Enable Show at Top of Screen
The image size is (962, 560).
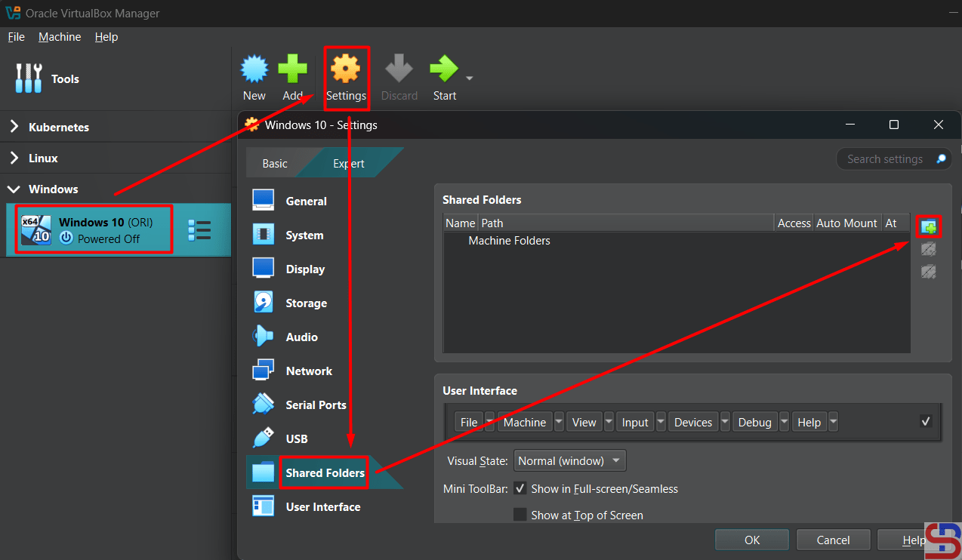point(520,515)
